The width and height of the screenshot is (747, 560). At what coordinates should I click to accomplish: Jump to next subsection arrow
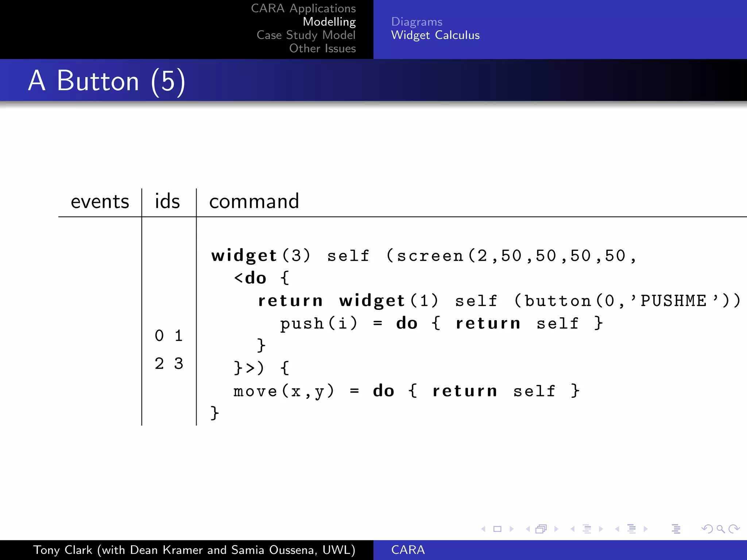(x=601, y=529)
